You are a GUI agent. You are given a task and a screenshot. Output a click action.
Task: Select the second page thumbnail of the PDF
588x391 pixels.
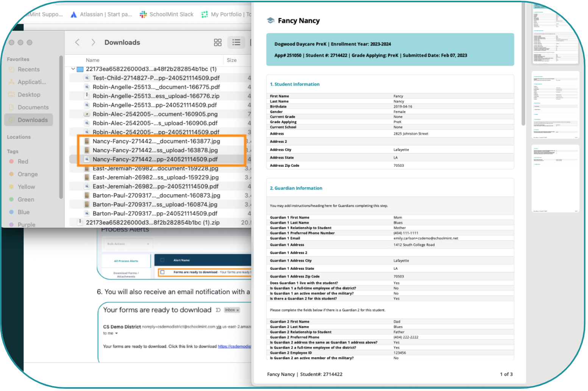tap(555, 105)
